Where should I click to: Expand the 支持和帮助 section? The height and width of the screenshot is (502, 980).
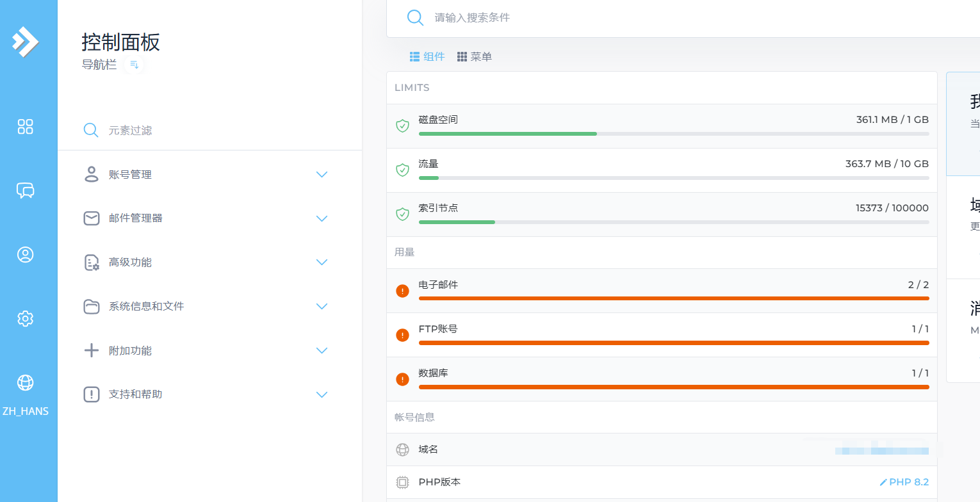click(x=322, y=394)
